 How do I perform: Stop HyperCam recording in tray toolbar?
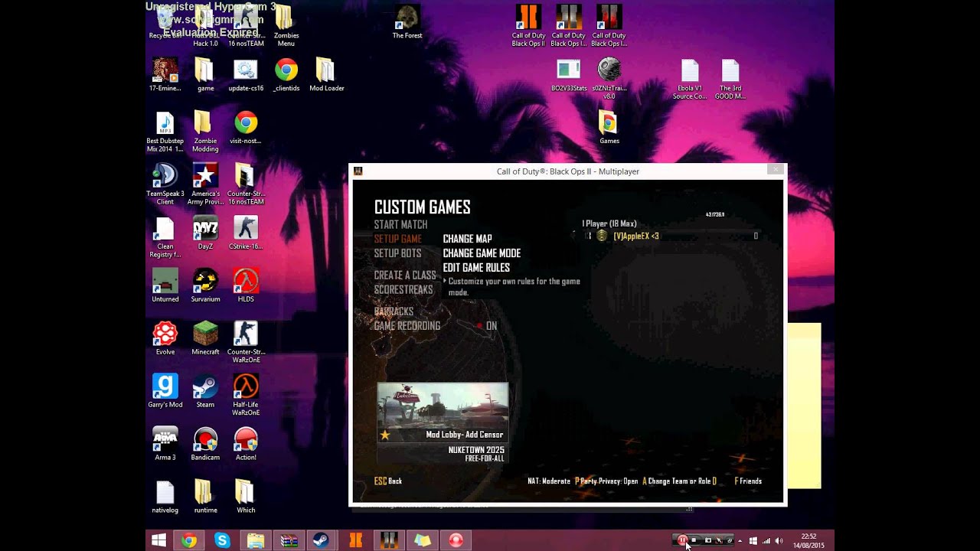click(x=694, y=540)
